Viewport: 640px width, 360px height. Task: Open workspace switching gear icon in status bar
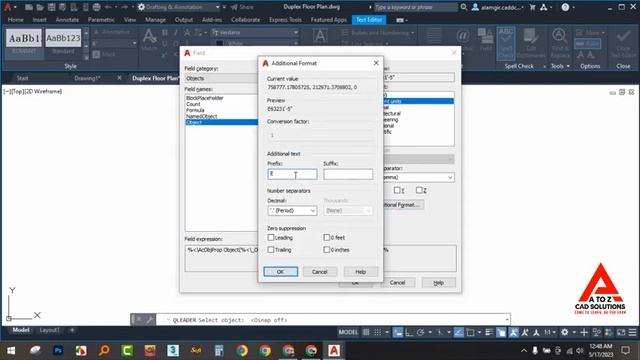564,332
